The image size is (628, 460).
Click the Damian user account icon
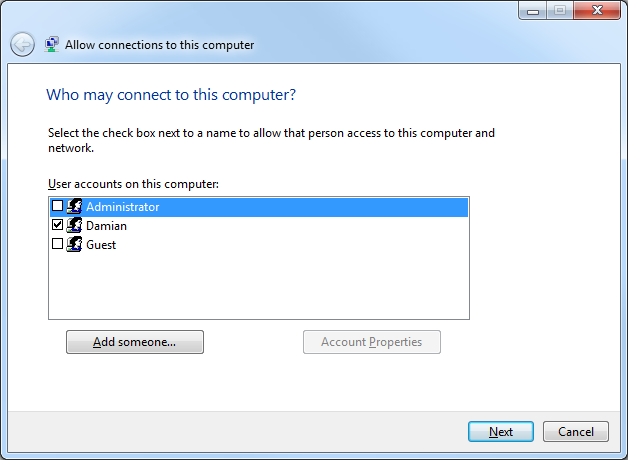point(74,225)
